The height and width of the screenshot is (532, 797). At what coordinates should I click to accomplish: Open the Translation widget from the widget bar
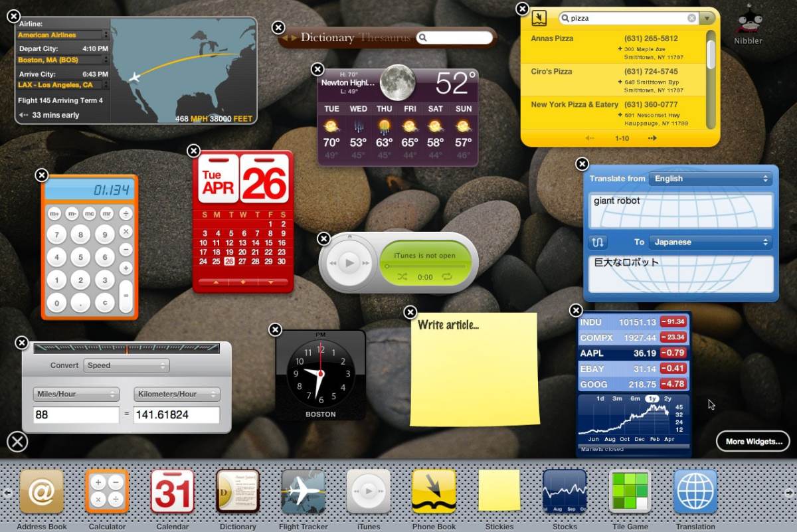(x=695, y=491)
